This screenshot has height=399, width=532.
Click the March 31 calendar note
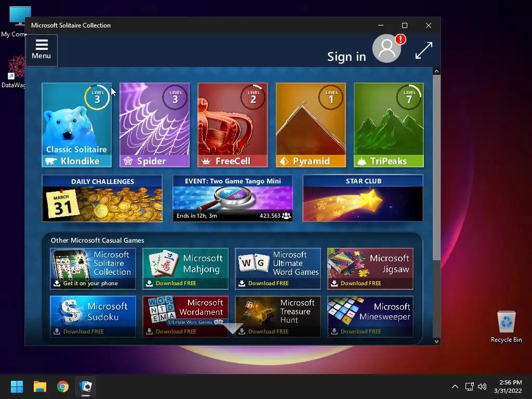[62, 204]
